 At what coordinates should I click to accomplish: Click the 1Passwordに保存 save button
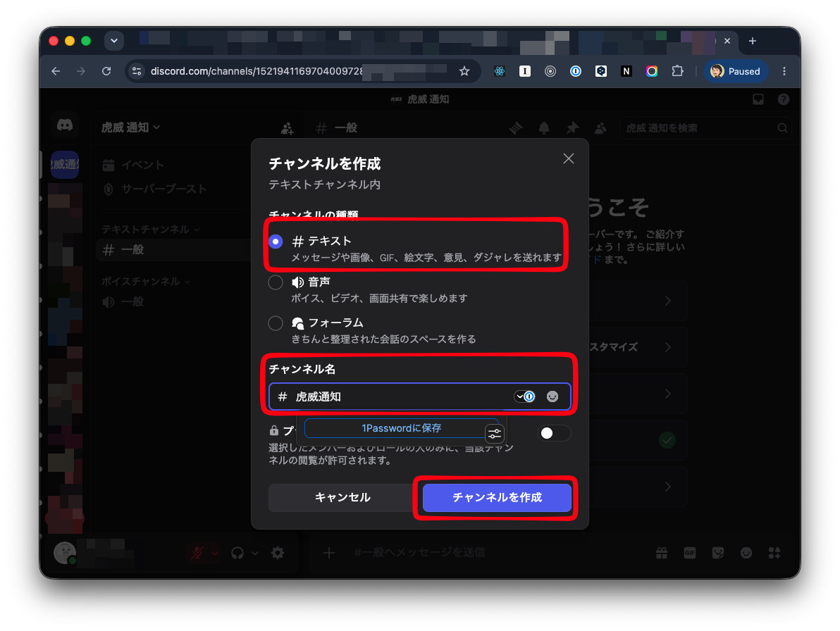[401, 428]
